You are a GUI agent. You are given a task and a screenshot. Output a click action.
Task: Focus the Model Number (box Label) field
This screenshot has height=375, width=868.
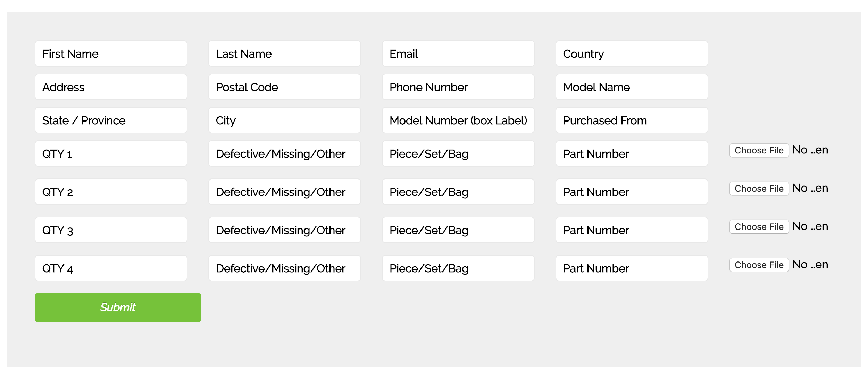(x=458, y=120)
